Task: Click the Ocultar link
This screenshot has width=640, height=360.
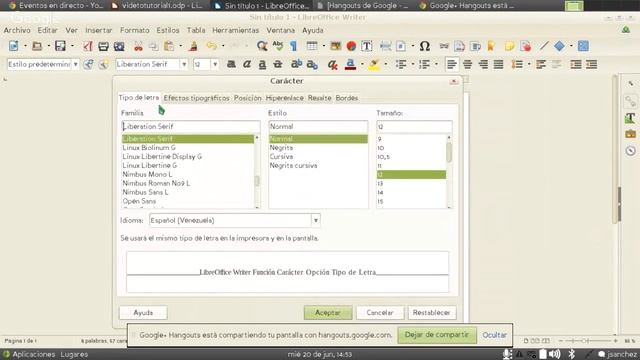Action: pyautogui.click(x=494, y=335)
